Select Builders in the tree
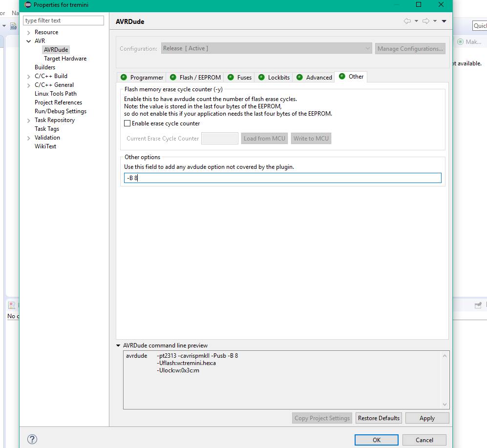Image resolution: width=487 pixels, height=448 pixels. [45, 67]
